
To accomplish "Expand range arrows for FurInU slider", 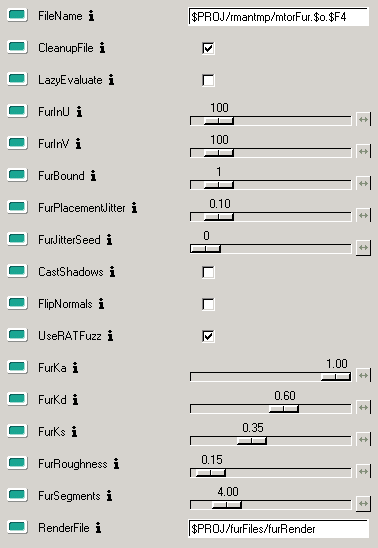I will pos(364,120).
